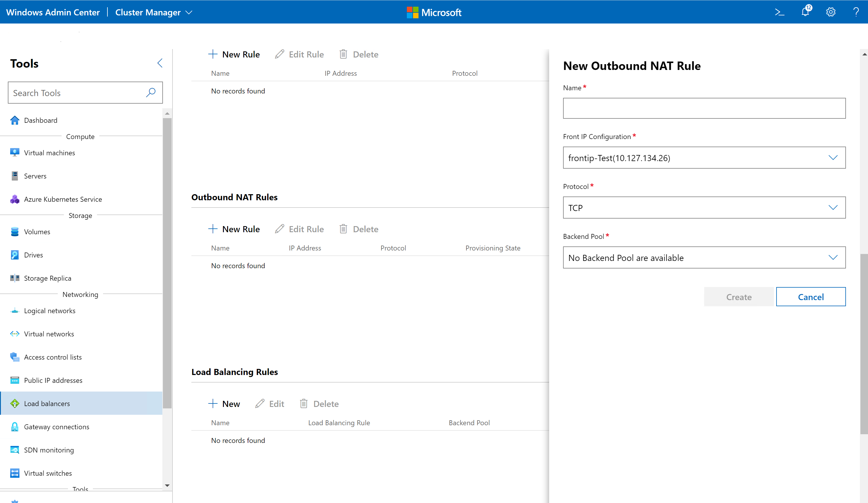Open the settings gear icon
Viewport: 868px width, 503px height.
point(831,12)
